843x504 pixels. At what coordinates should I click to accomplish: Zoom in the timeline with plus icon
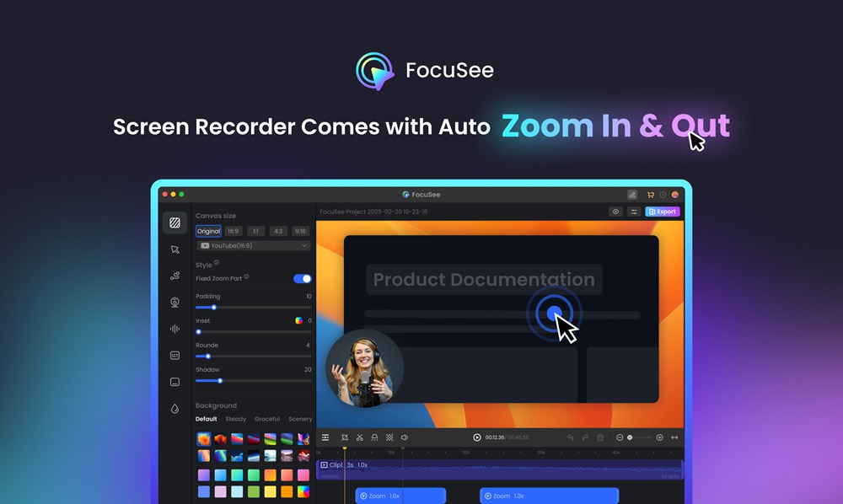(660, 437)
